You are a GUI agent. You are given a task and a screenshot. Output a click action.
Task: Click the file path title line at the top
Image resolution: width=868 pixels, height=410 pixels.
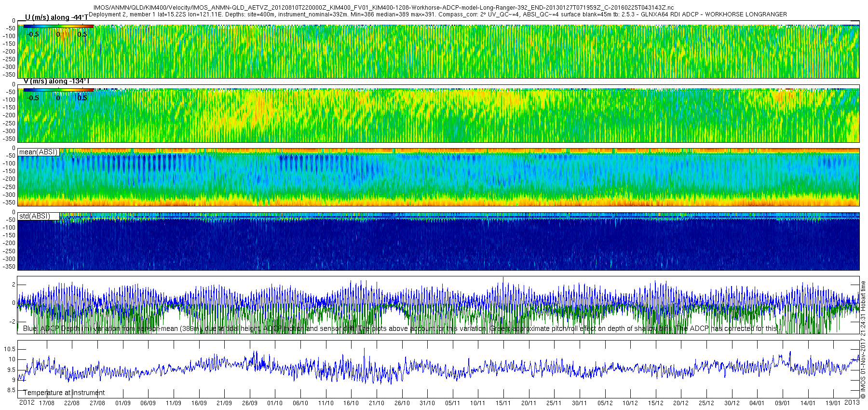point(383,8)
